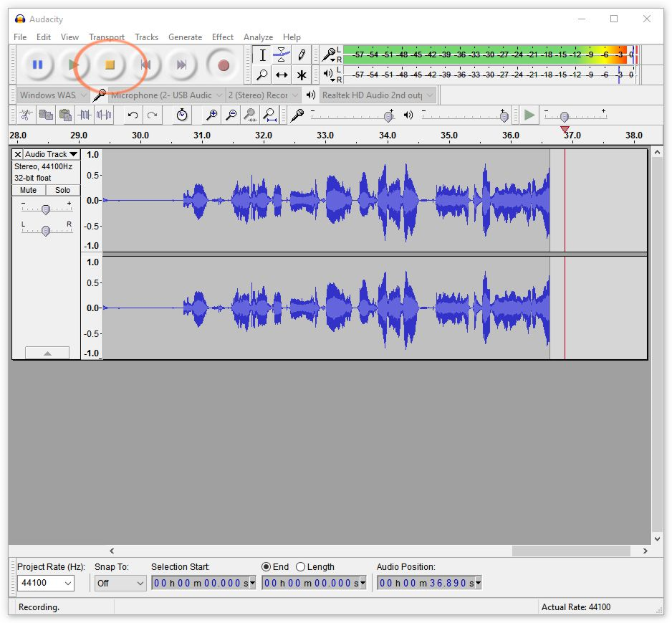Pause the recording

[x=38, y=65]
